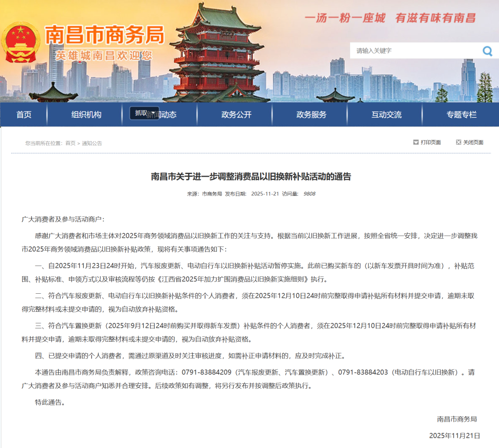The image size is (499, 448).
Task: Click the source text 市商务局
Action: coord(212,194)
